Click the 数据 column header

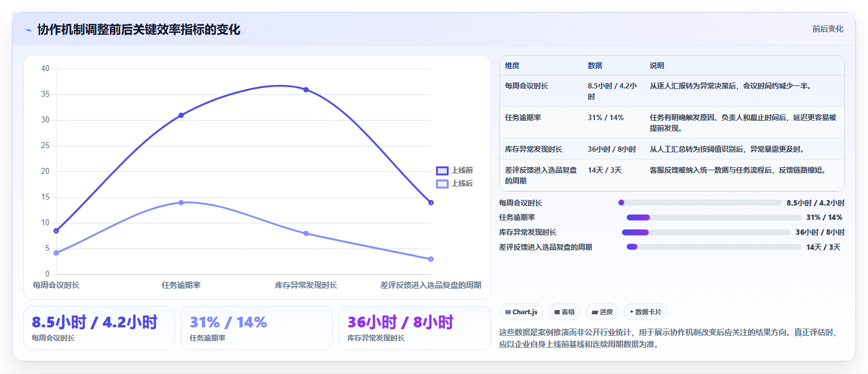(595, 66)
